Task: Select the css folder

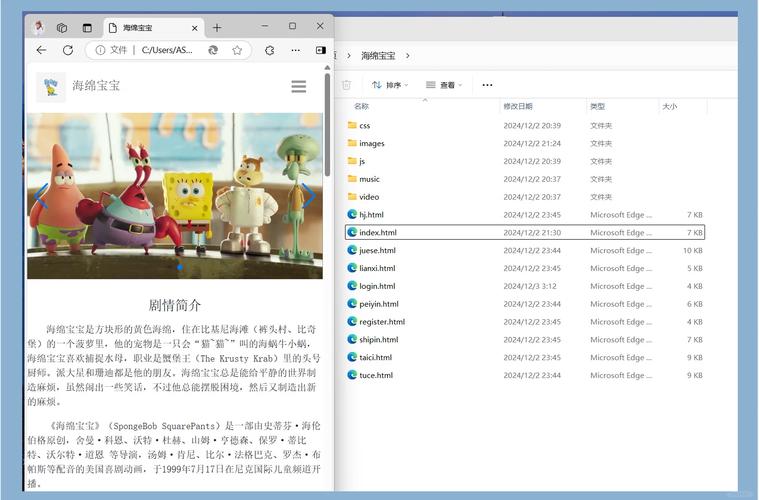Action: tap(525, 125)
